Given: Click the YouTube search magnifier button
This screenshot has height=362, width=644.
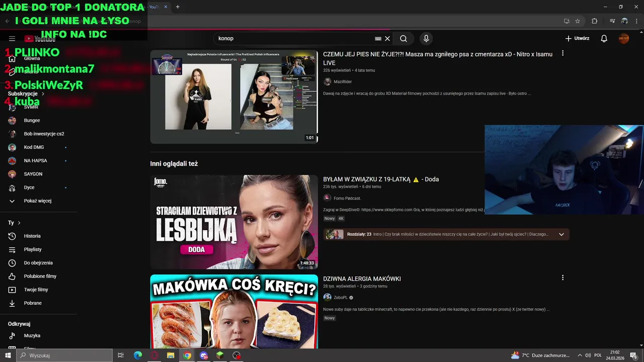Looking at the screenshot, I should tap(404, 38).
